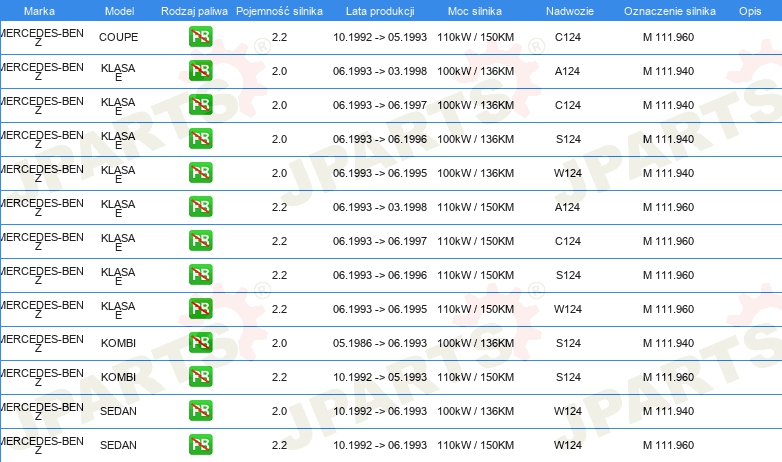Click 100kW / 136KM in the KLASA E C124 row
Screen dimensions: 782x462
point(476,105)
